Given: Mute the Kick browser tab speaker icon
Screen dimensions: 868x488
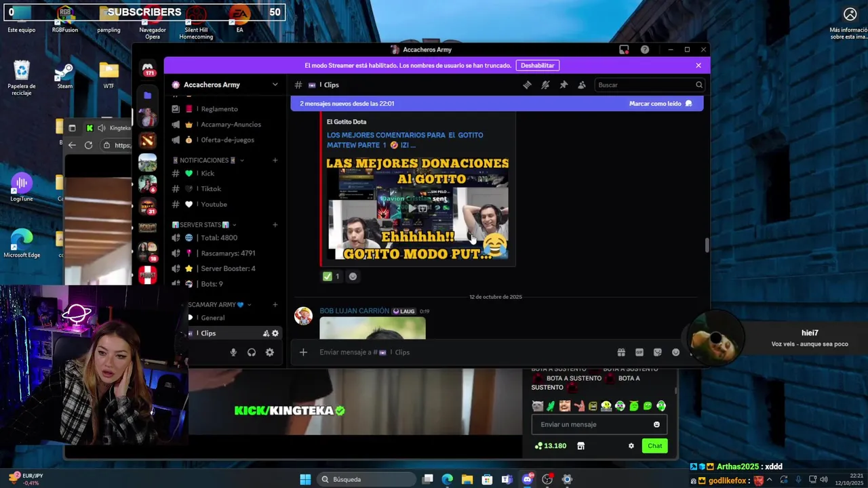Looking at the screenshot, I should click(x=101, y=127).
